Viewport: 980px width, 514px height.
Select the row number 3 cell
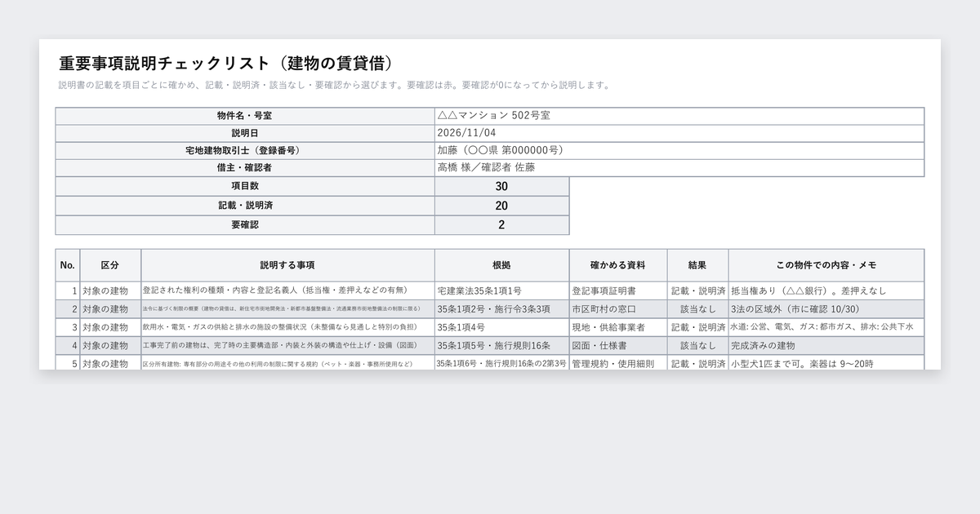pyautogui.click(x=68, y=327)
